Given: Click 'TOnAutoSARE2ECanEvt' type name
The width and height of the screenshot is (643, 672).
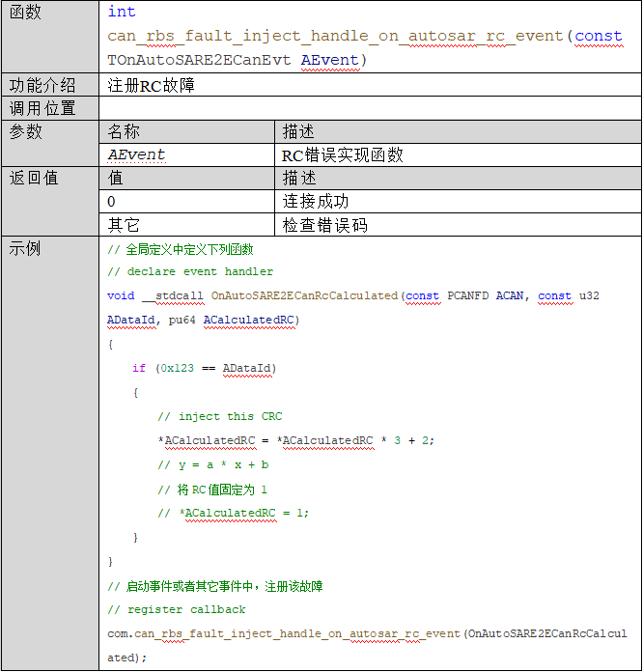Looking at the screenshot, I should click(199, 60).
